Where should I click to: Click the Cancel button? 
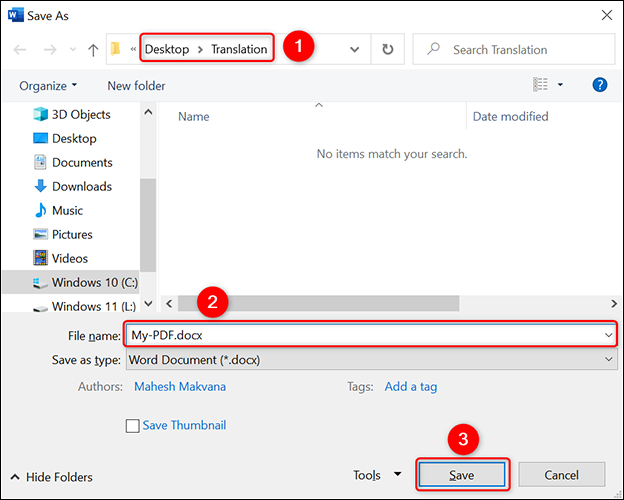(x=561, y=475)
